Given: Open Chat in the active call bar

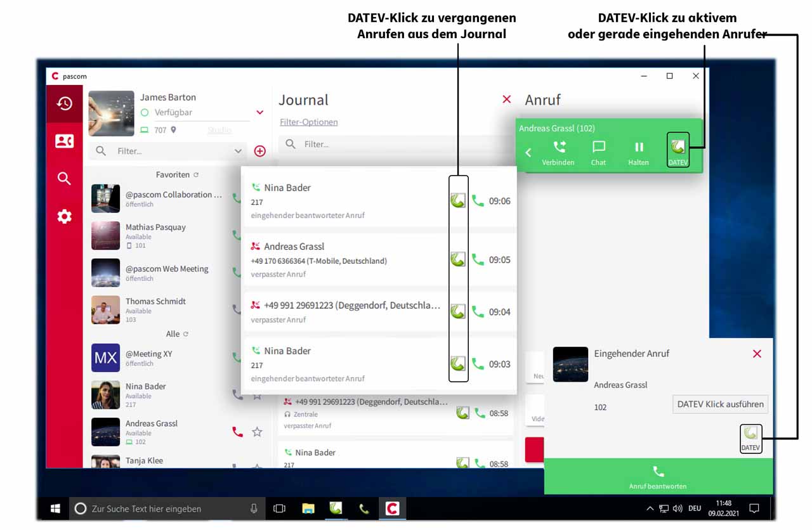Looking at the screenshot, I should coord(598,153).
